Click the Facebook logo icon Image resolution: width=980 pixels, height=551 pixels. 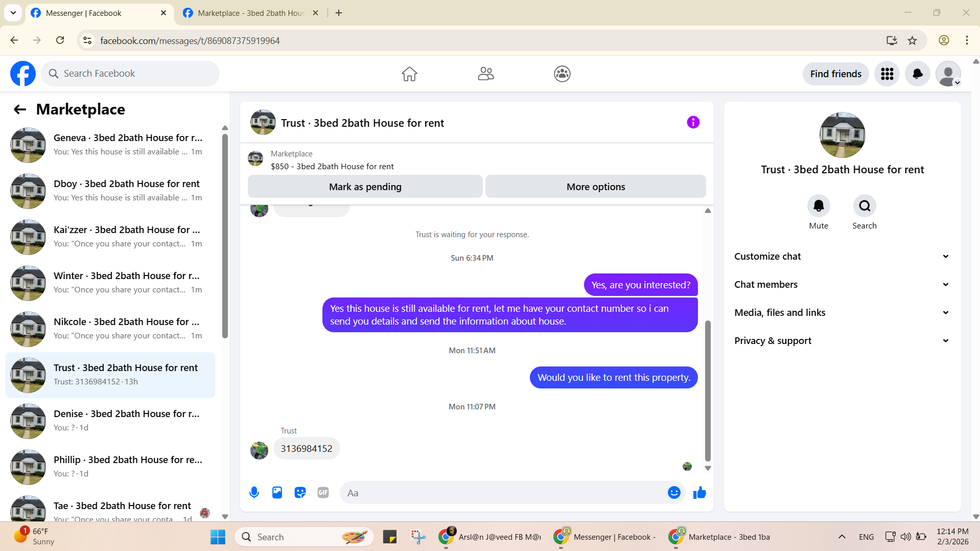[23, 74]
